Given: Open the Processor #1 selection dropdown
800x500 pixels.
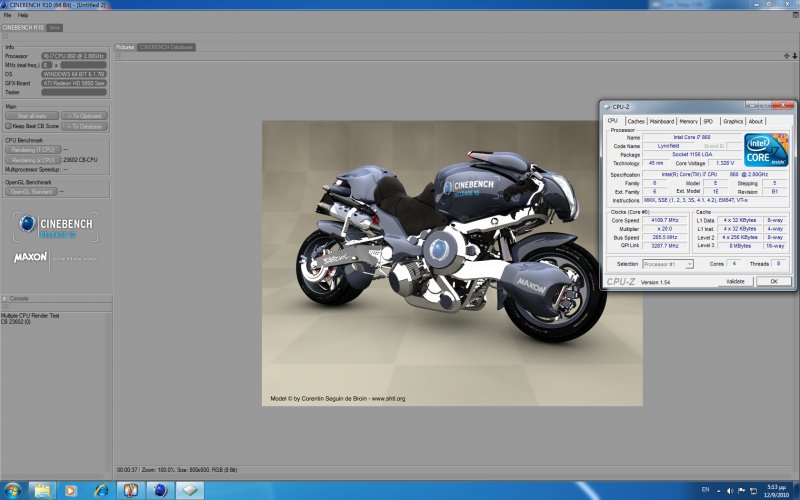Looking at the screenshot, I should pos(668,264).
